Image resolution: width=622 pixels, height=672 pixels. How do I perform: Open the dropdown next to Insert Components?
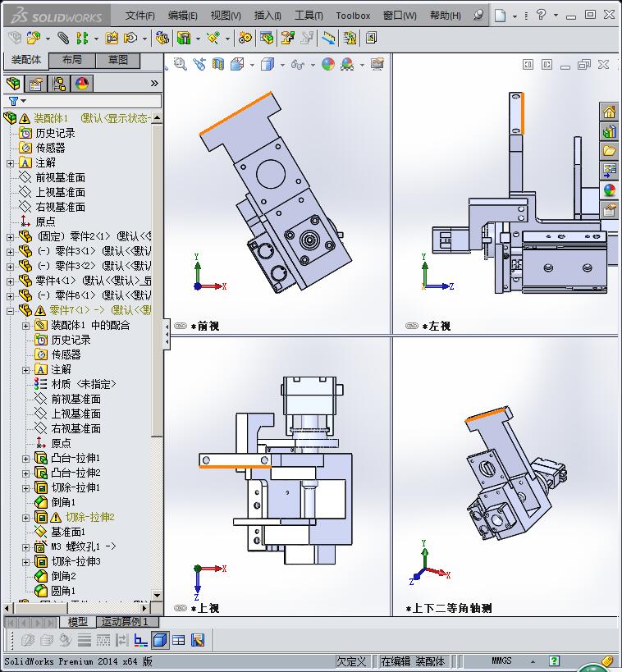point(48,39)
